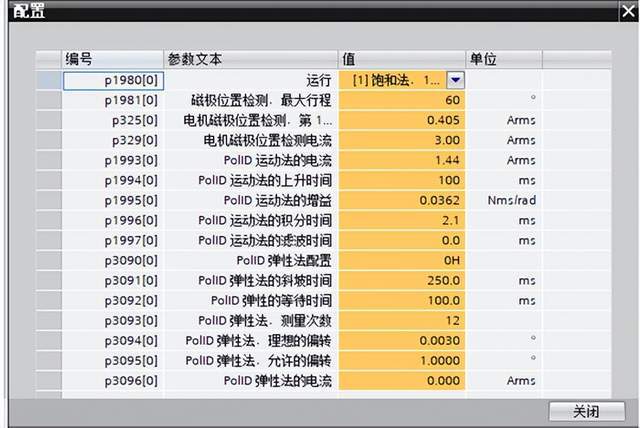Click PolID 弹性法的电流 text
Image resolution: width=640 pixels, height=428 pixels.
(278, 380)
